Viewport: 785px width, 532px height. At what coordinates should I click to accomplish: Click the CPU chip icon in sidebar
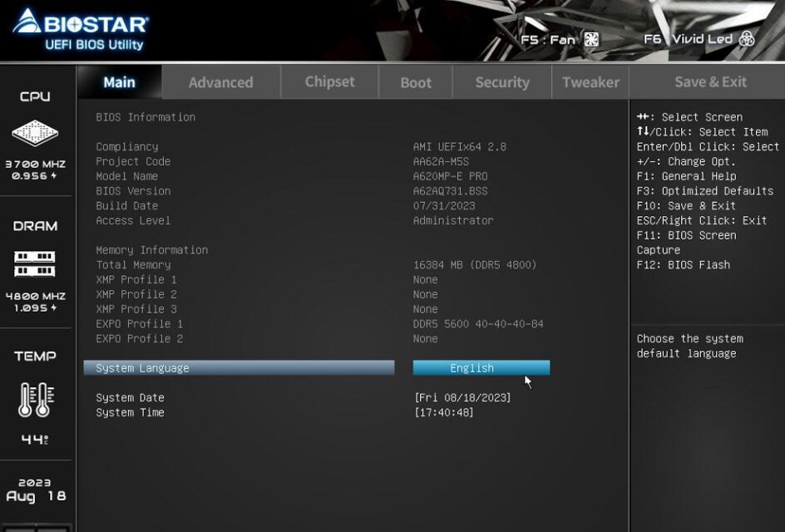coord(35,133)
